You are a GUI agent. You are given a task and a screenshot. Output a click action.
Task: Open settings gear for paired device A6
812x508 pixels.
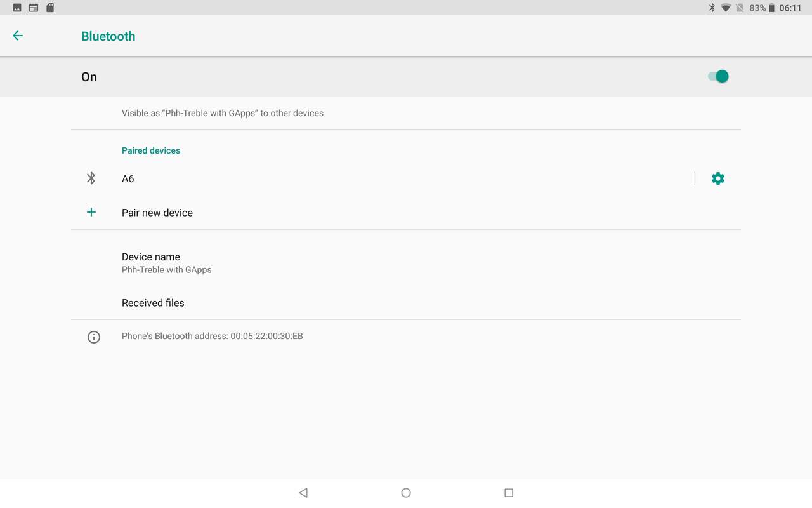click(x=717, y=178)
